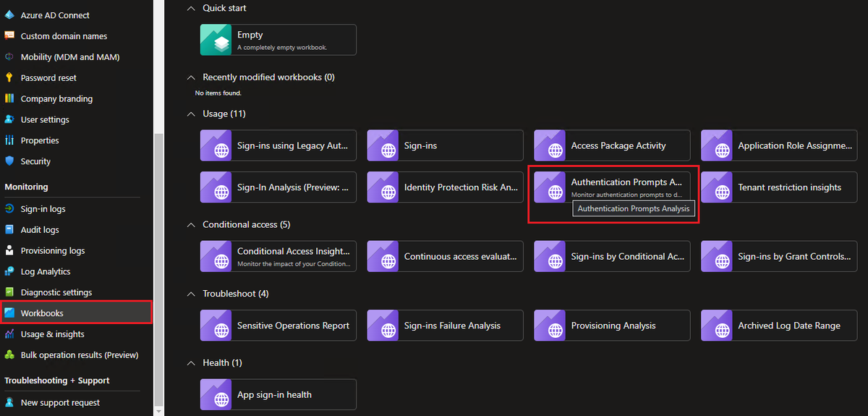Open the Conditional Access Insights workbook
This screenshot has width=868, height=416.
click(278, 256)
